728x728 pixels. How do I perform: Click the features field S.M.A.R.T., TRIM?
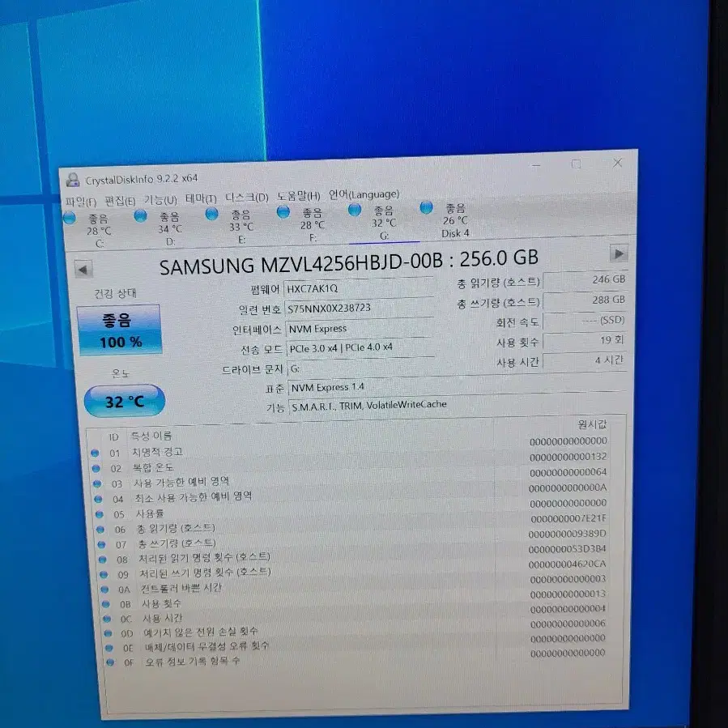tap(458, 404)
